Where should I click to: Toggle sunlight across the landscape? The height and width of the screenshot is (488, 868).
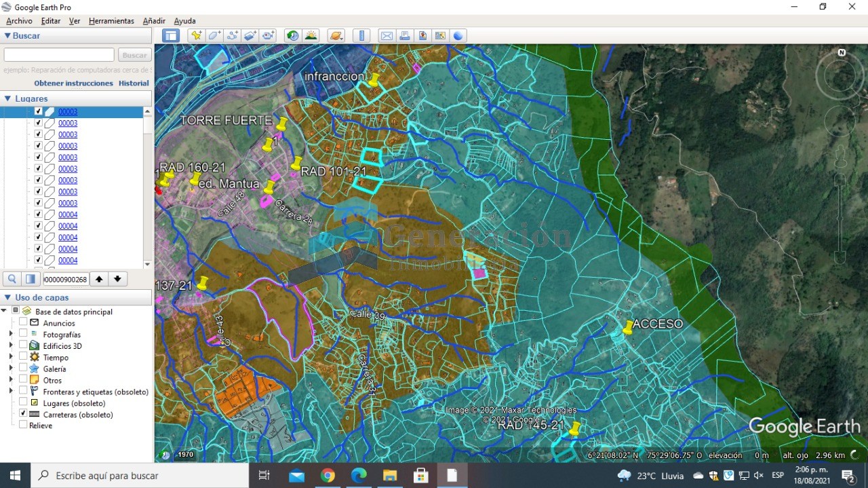click(x=311, y=36)
